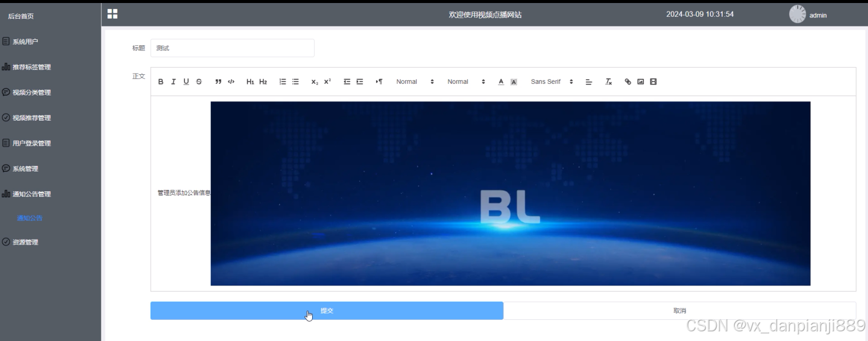Screen dimensions: 868x341
Task: Decrease the text indent
Action: click(347, 81)
